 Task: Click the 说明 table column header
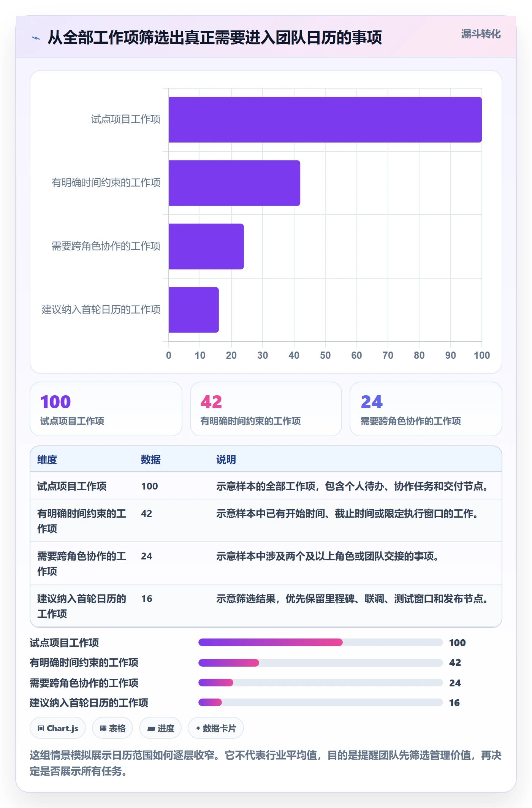[226, 459]
